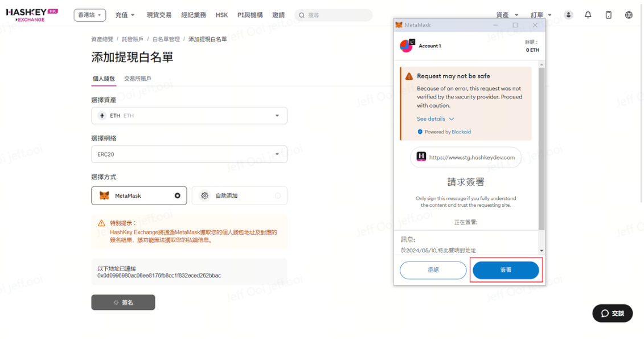Select the MetaMask method radio button

tap(178, 195)
